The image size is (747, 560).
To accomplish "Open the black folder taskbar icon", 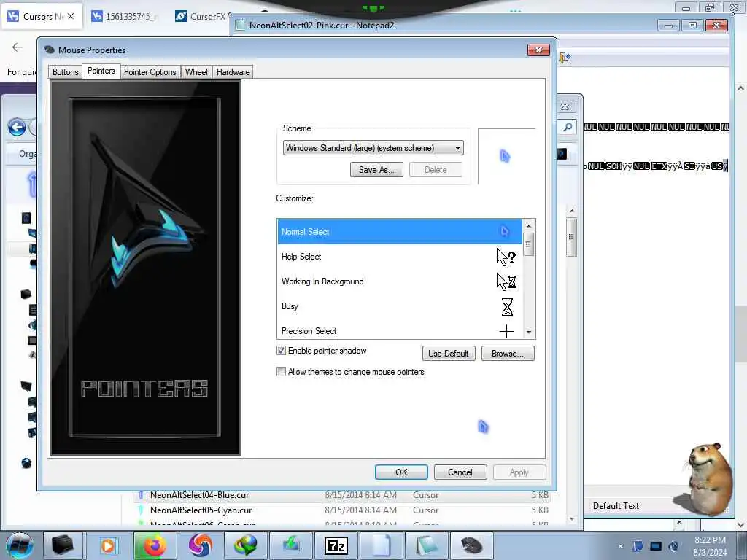I will coord(63,545).
